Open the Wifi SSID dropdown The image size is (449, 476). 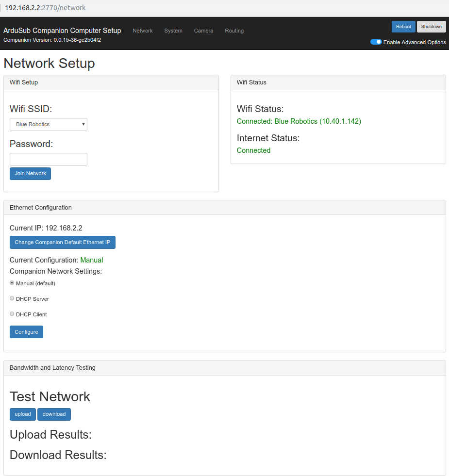pos(49,125)
